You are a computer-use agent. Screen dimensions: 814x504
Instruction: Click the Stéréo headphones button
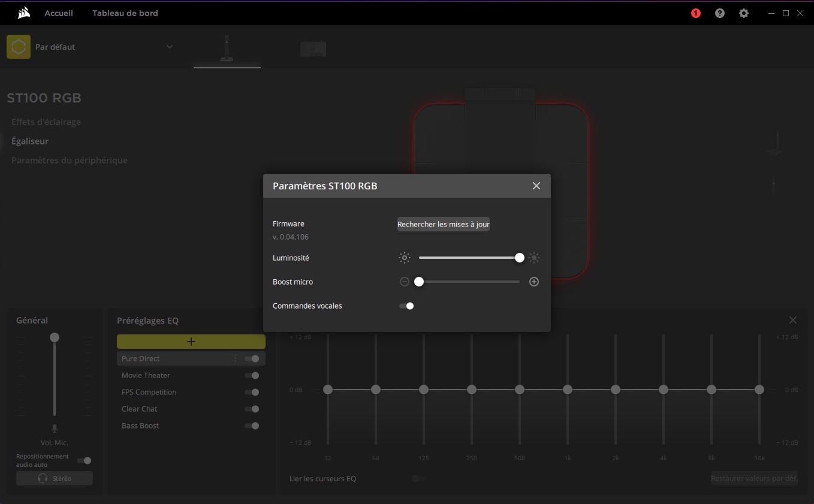(55, 478)
